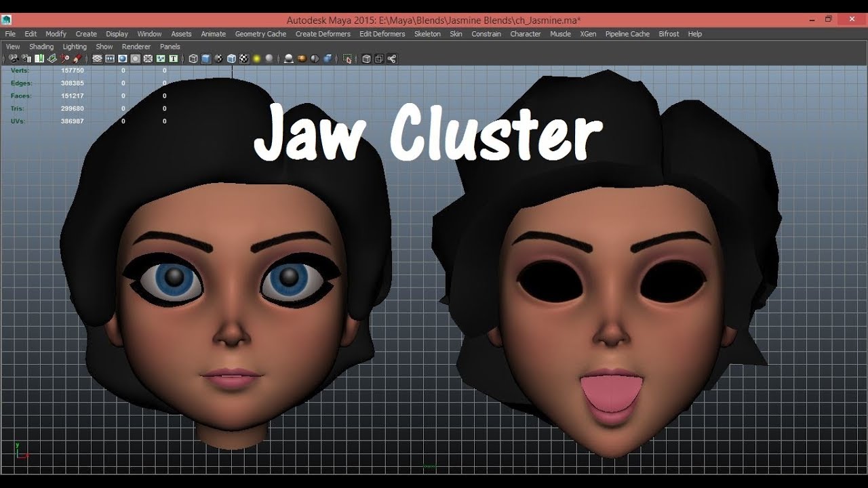Image resolution: width=868 pixels, height=488 pixels.
Task: Enable Textured display icon
Action: tap(244, 59)
